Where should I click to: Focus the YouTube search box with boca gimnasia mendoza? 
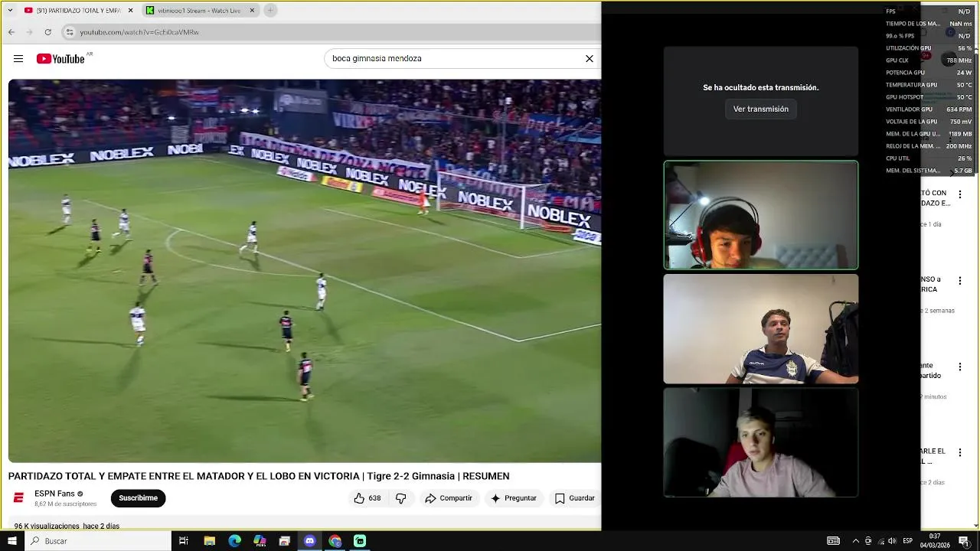click(452, 58)
